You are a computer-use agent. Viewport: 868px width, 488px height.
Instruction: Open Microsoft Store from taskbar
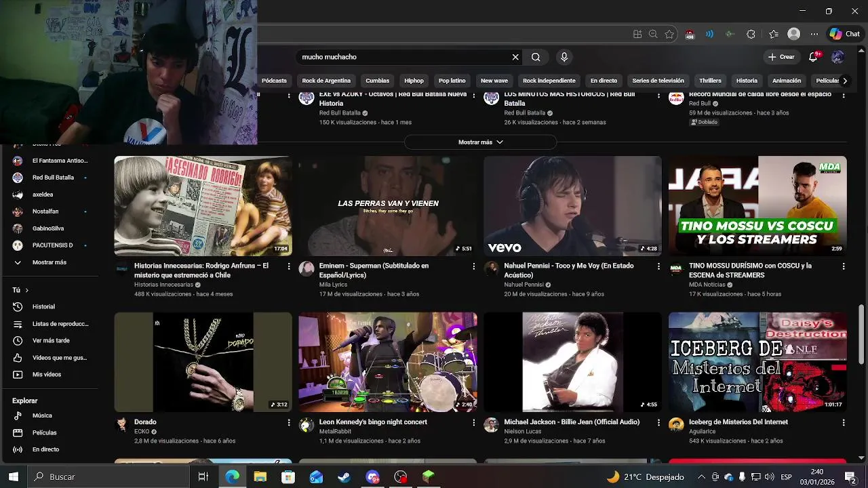click(288, 476)
